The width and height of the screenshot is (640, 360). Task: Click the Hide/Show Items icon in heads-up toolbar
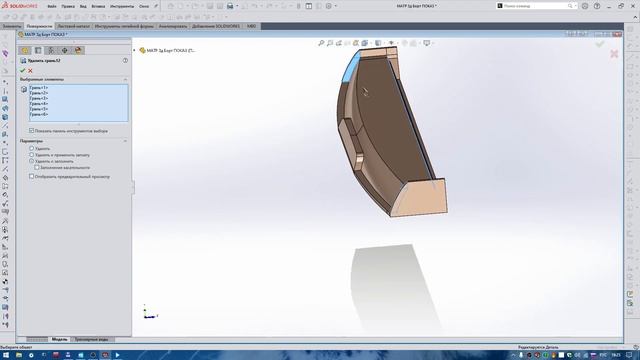point(391,43)
